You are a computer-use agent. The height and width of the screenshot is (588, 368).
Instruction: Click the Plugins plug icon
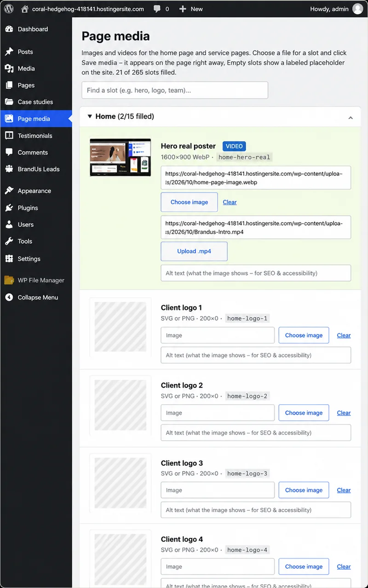9,208
